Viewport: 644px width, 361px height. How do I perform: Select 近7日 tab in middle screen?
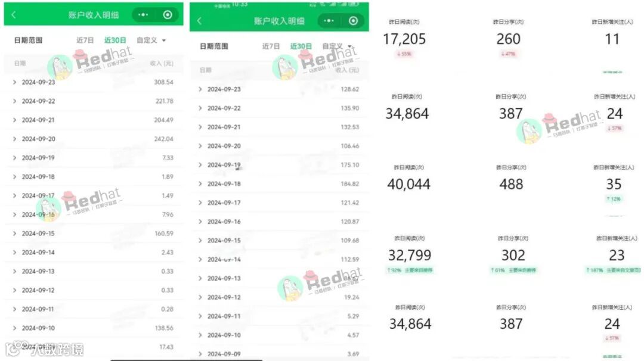pos(271,46)
